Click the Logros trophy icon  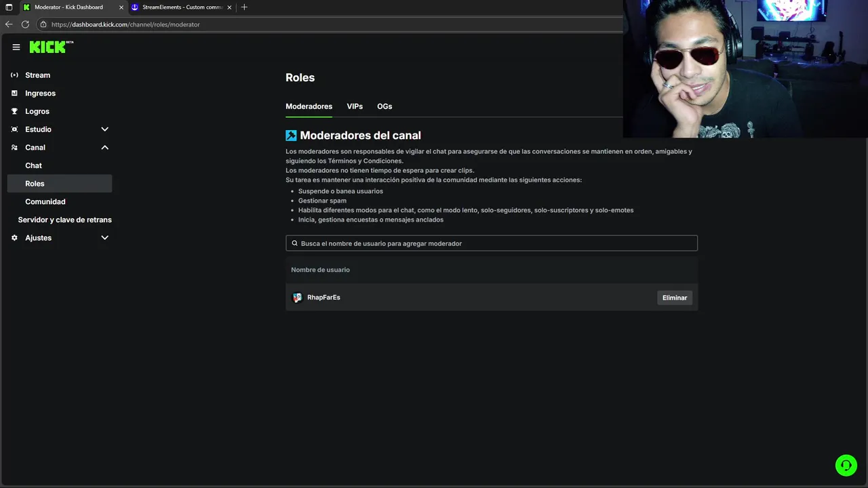(x=14, y=111)
